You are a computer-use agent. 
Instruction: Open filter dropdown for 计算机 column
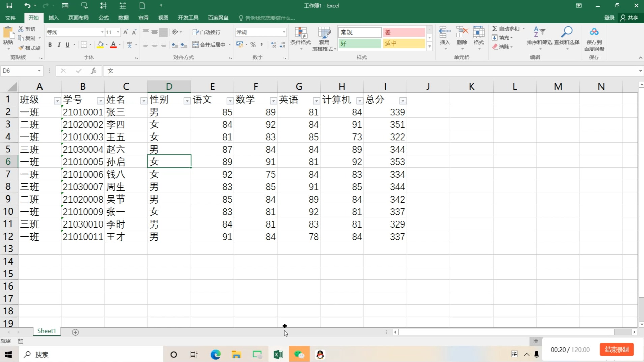point(360,101)
